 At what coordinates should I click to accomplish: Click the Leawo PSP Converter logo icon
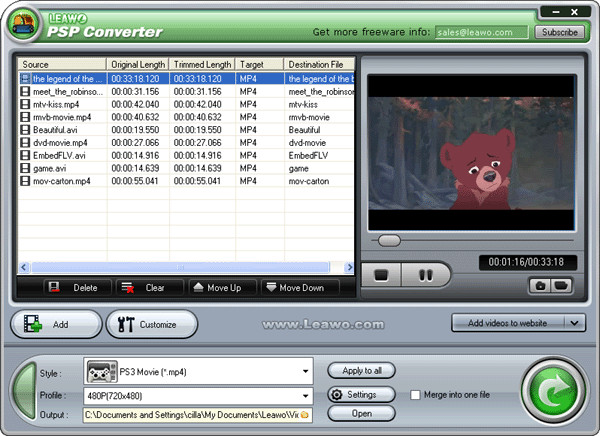point(23,24)
